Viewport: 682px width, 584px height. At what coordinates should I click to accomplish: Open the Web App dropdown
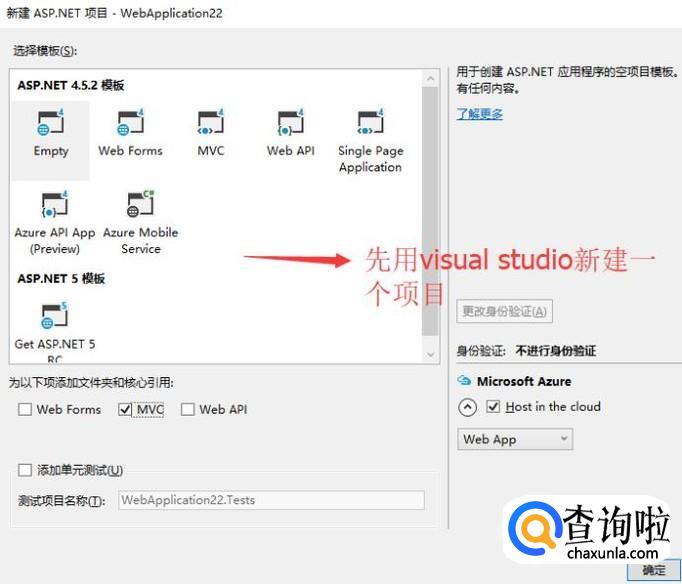[x=515, y=439]
